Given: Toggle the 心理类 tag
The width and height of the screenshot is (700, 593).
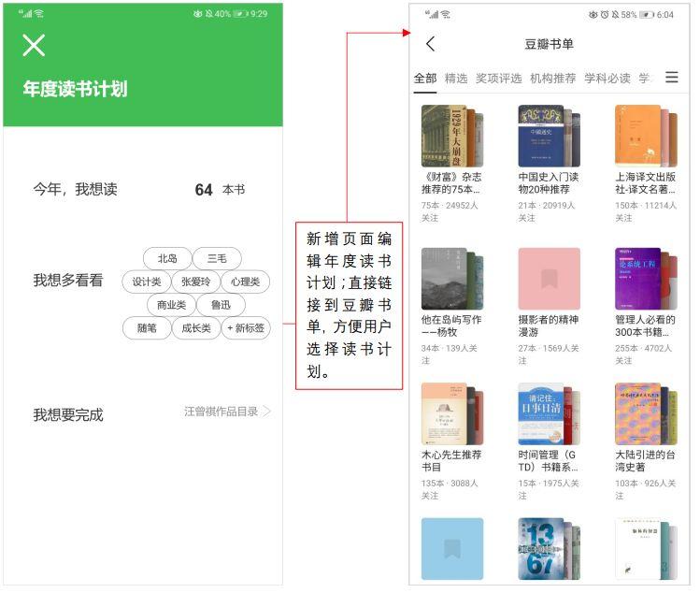Looking at the screenshot, I should (x=246, y=282).
